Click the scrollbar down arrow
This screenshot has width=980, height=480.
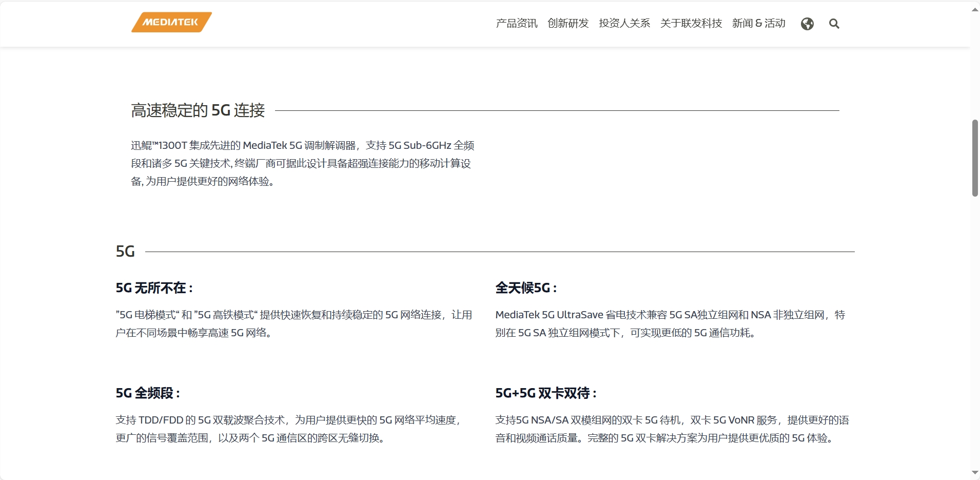pos(975,472)
